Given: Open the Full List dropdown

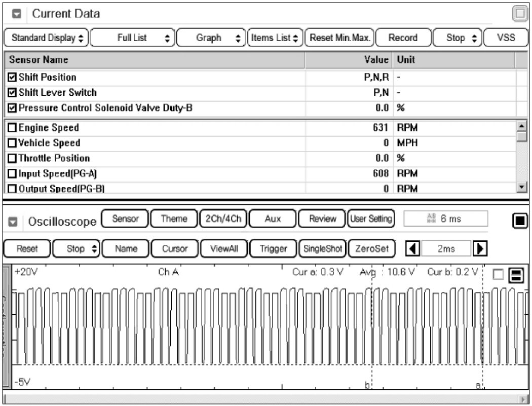Looking at the screenshot, I should [133, 38].
